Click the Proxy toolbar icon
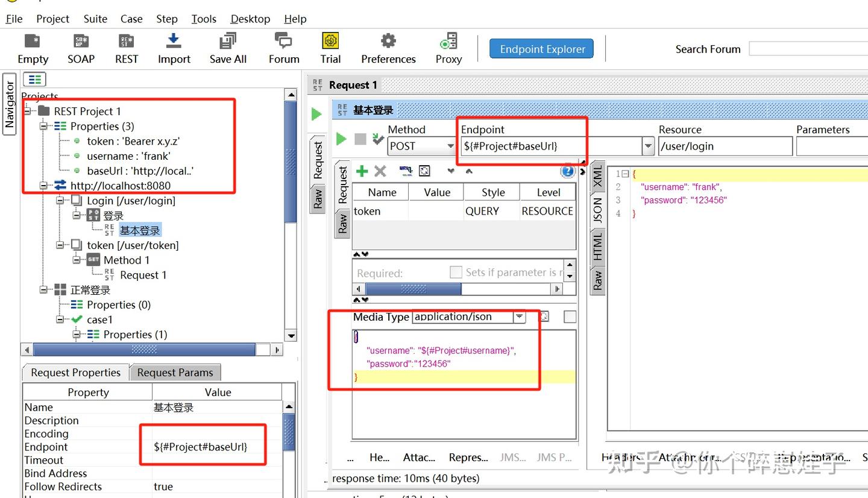Viewport: 868px width, 498px height. tap(448, 48)
